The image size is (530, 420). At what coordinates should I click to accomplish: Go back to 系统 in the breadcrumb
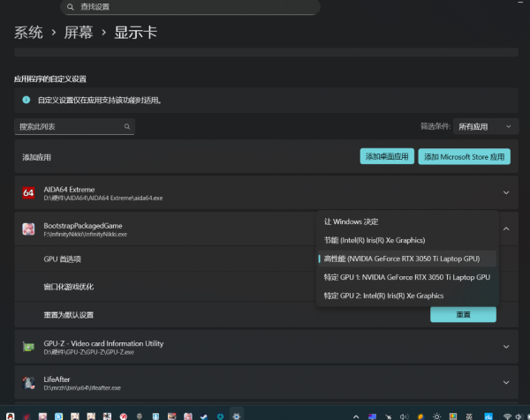pyautogui.click(x=28, y=33)
